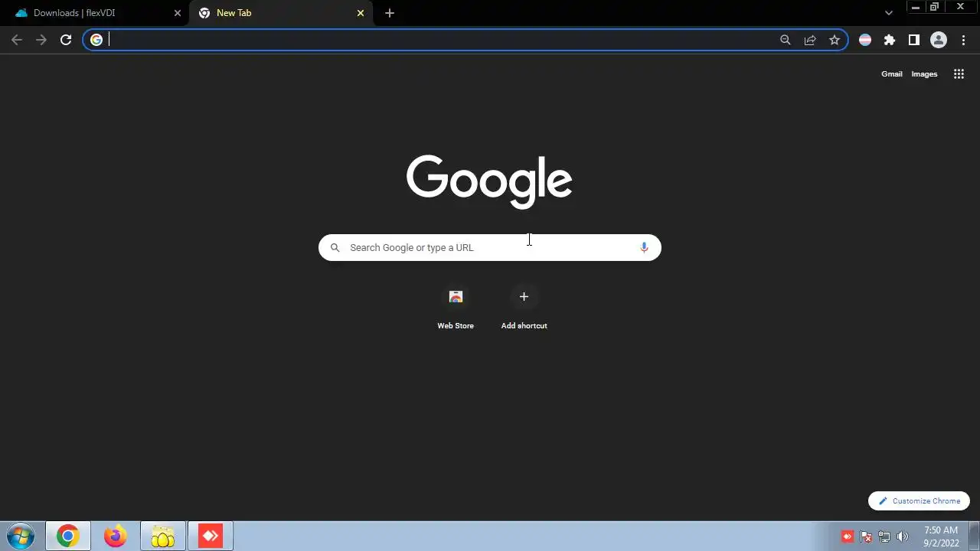This screenshot has height=551, width=980.
Task: Open the zoom magnifier in the address bar
Action: (x=785, y=40)
